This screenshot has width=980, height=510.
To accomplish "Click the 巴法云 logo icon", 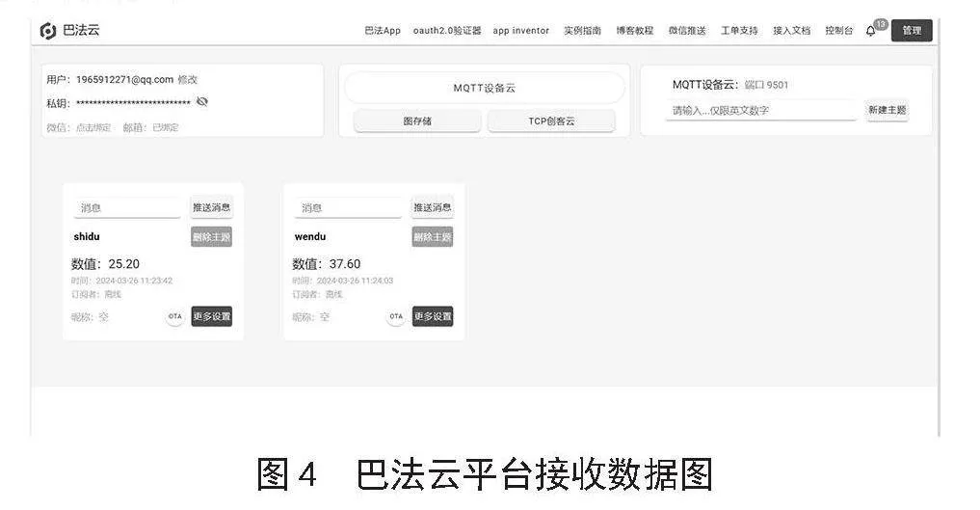I will click(x=48, y=31).
